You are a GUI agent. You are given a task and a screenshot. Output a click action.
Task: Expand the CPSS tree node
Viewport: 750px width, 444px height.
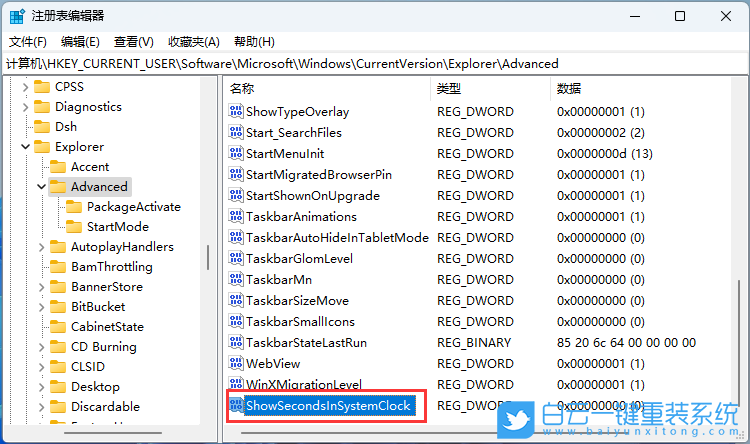coord(25,87)
